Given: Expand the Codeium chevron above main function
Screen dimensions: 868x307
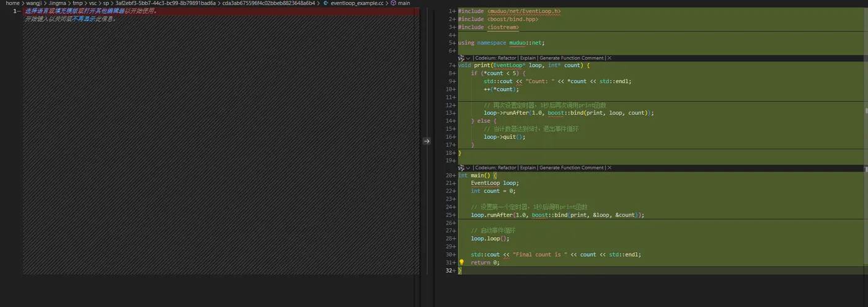Looking at the screenshot, I should (x=468, y=167).
